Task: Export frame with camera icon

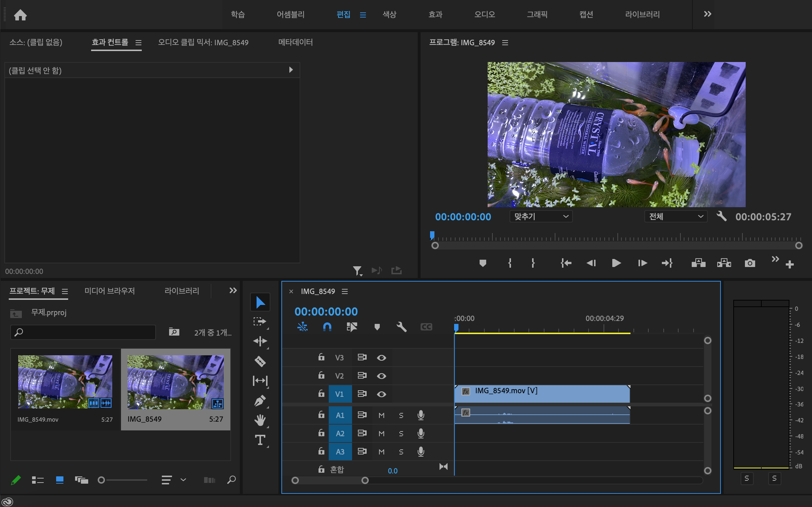Action: (x=750, y=263)
